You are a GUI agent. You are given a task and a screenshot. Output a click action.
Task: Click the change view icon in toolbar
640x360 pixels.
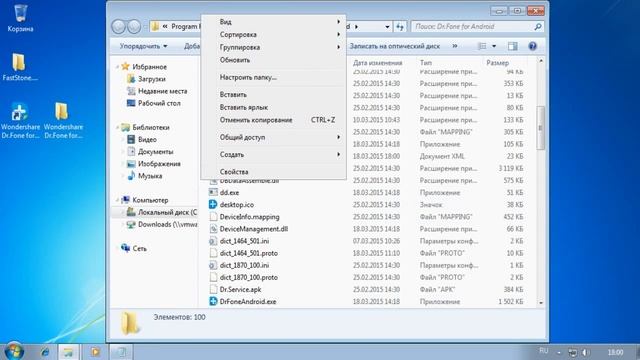tap(482, 46)
